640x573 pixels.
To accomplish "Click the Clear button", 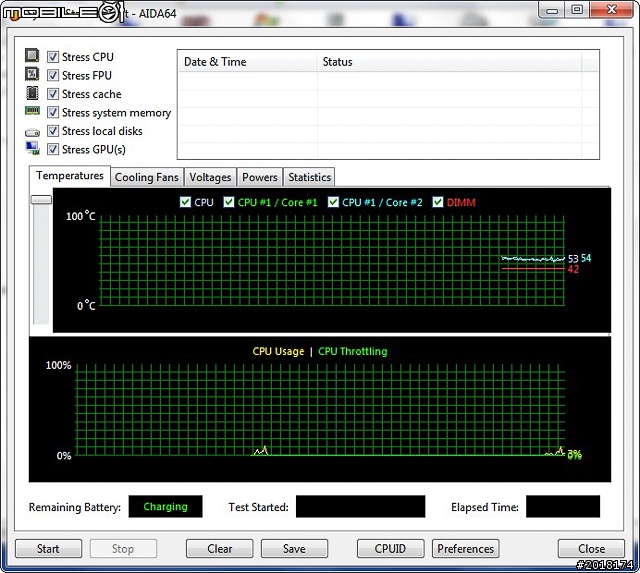I will click(x=220, y=549).
